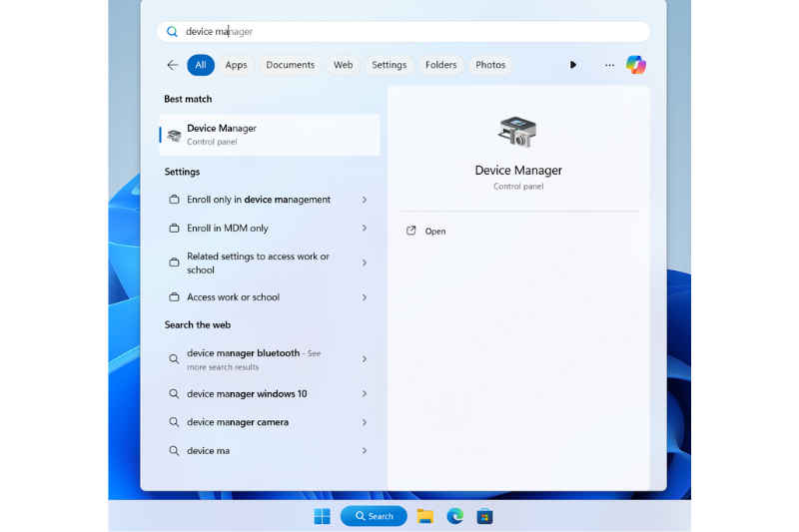
Task: Open Microsoft Store from the taskbar
Action: click(x=484, y=516)
